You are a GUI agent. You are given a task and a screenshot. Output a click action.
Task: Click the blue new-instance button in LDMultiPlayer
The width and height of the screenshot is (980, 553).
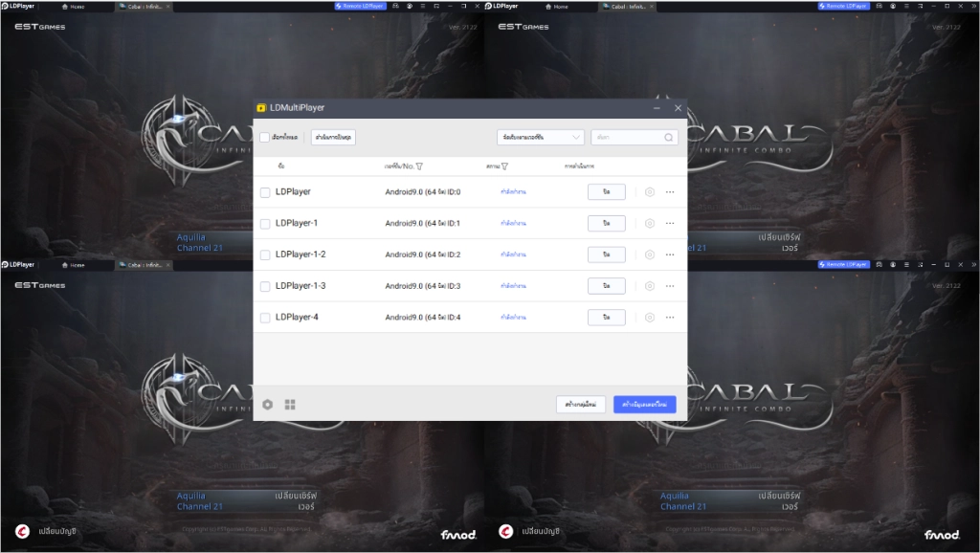[644, 405]
